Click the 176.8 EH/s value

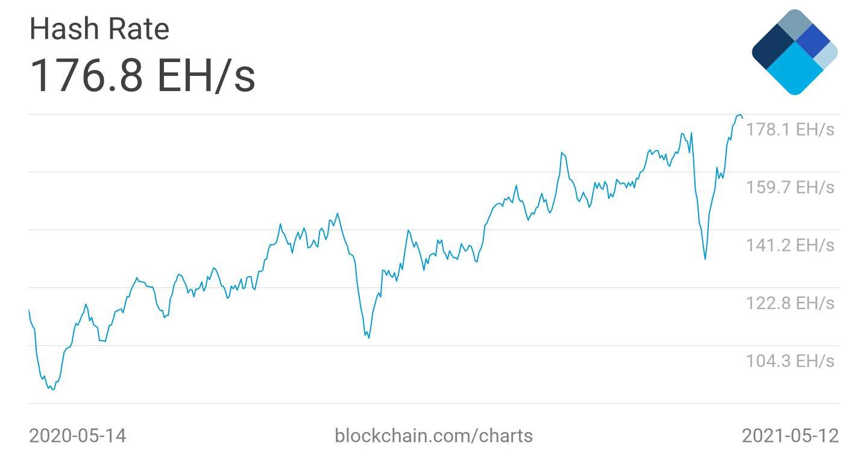142,76
